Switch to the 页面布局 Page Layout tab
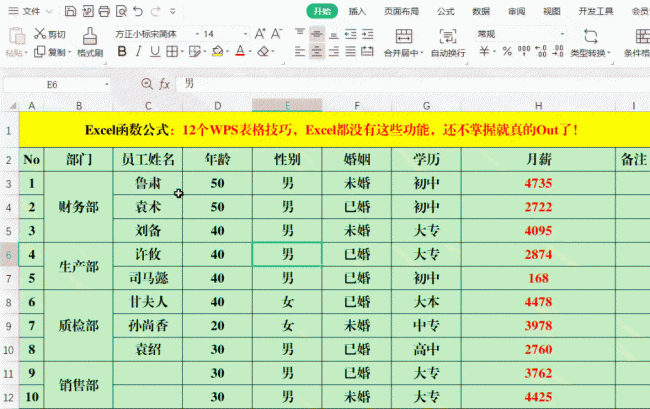Viewport: 650px width, 409px height. 401,11
